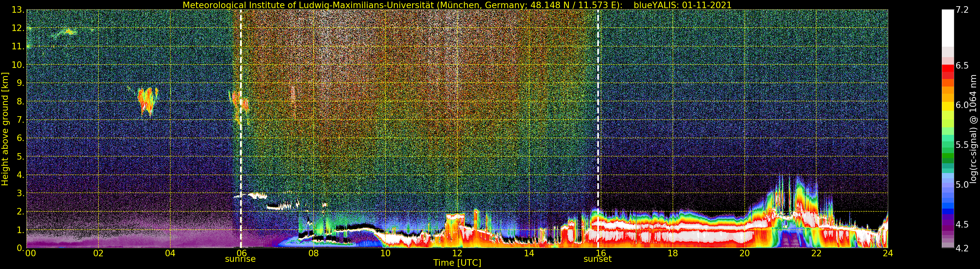The image size is (980, 269).
Task: Click the yellow 6.0 band on the color bar
Action: (x=948, y=105)
